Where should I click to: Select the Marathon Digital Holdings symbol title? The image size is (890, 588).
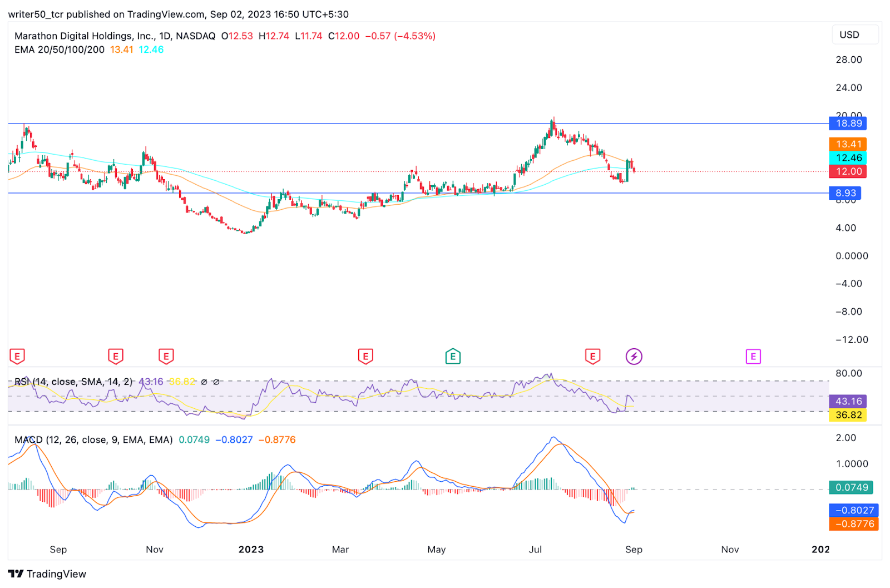click(x=115, y=36)
